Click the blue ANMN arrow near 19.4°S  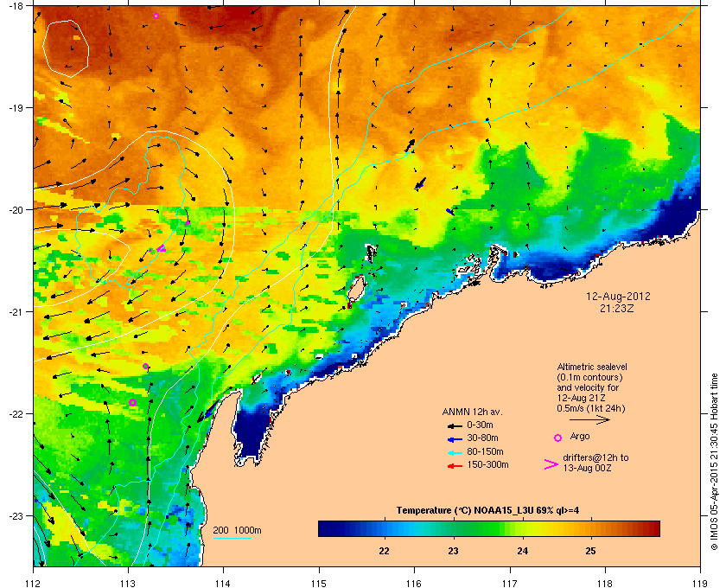click(x=411, y=145)
